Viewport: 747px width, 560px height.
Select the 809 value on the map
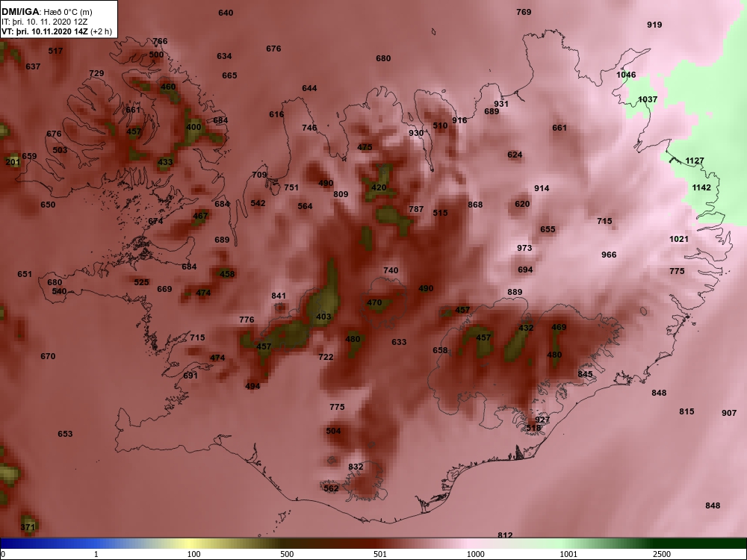coord(341,194)
